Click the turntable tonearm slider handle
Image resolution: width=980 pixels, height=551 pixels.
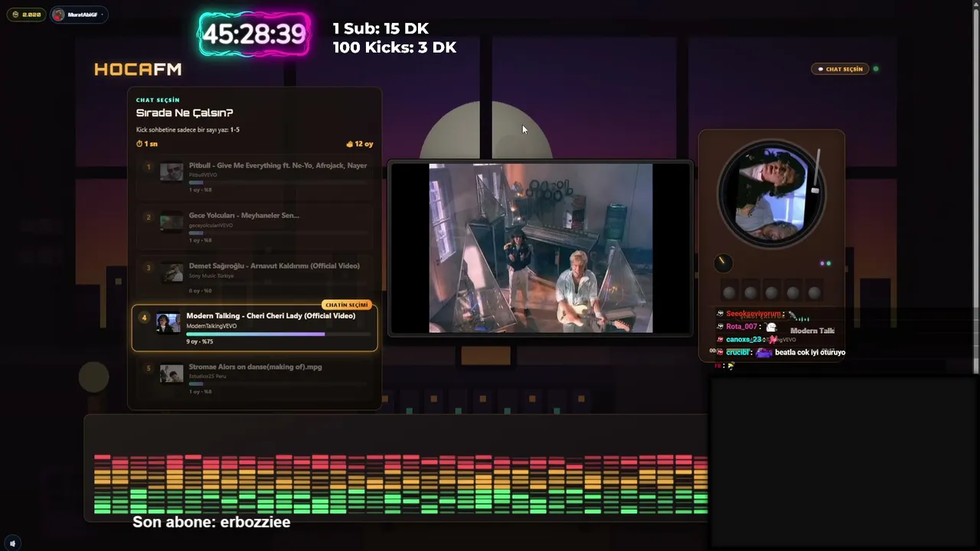(x=815, y=190)
